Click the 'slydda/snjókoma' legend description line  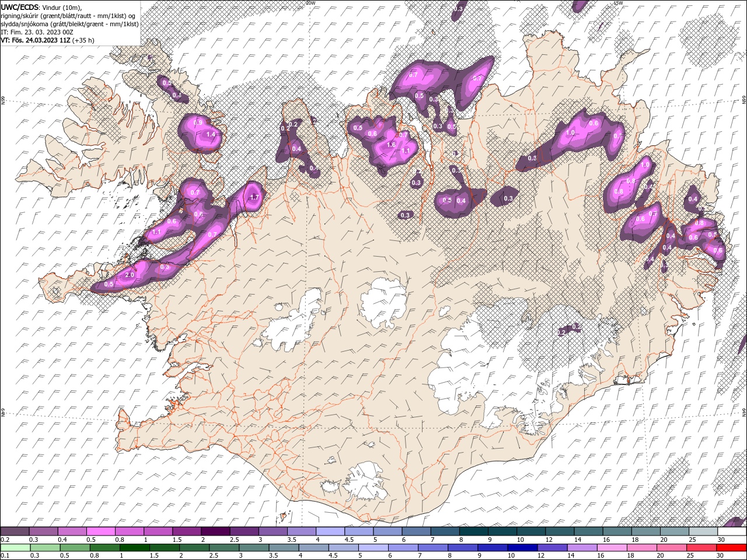68,24
